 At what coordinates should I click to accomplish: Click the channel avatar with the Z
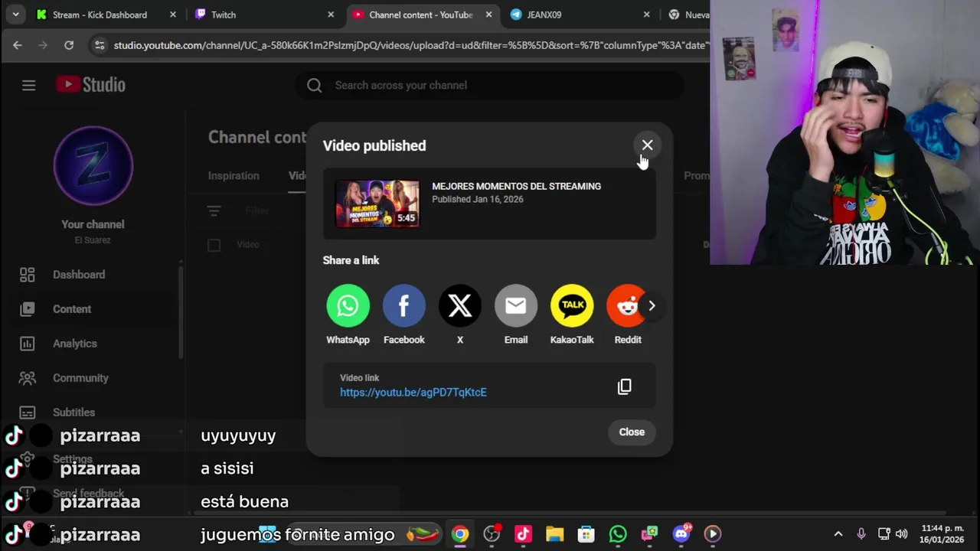tap(93, 166)
